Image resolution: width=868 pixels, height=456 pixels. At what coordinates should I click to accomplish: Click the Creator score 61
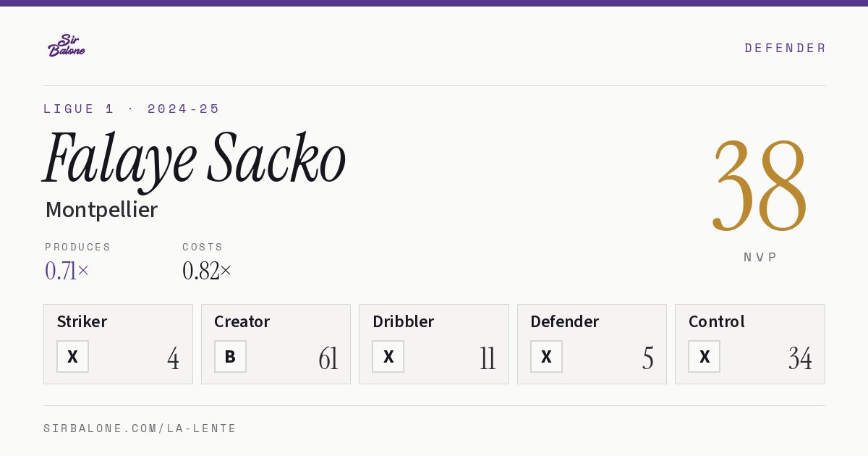coord(328,358)
